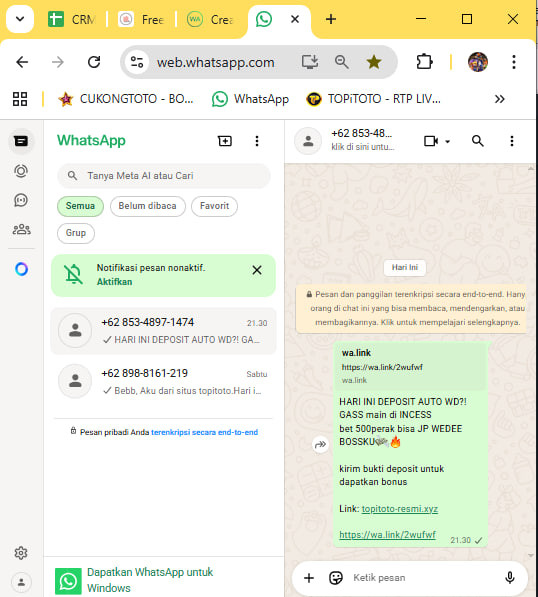Click the sender avatar of +62 898-8161-219
The height and width of the screenshot is (597, 538).
(x=75, y=381)
